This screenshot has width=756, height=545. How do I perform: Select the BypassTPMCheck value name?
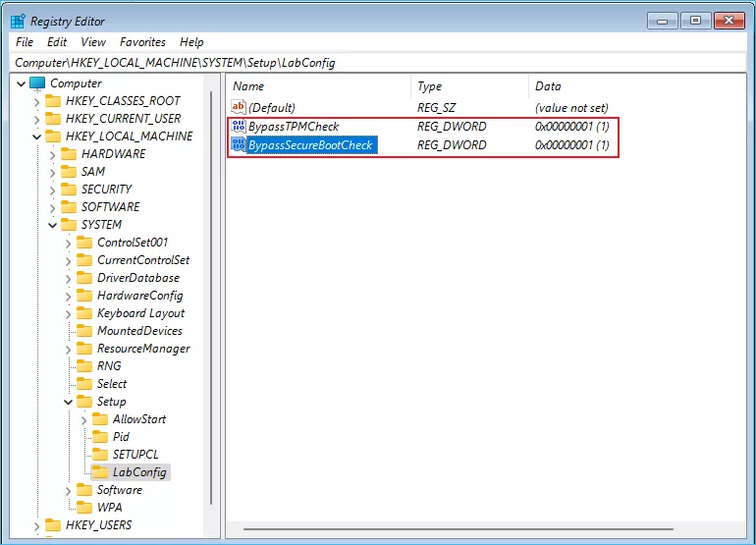coord(294,127)
